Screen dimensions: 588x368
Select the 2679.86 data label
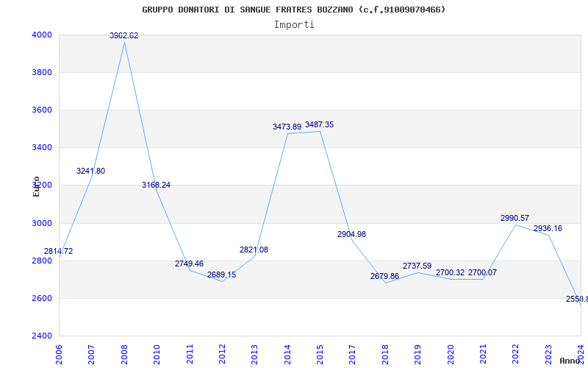[384, 277]
